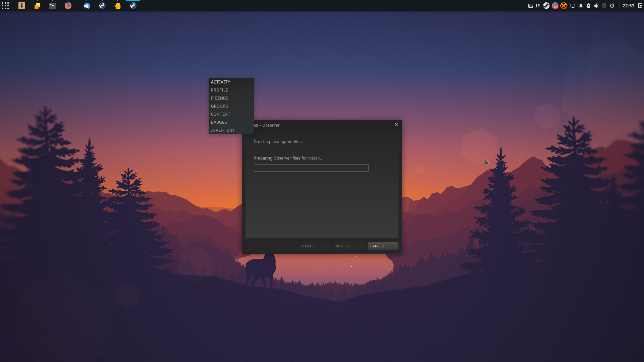
Task: Click the install progress bar
Action: [x=311, y=168]
